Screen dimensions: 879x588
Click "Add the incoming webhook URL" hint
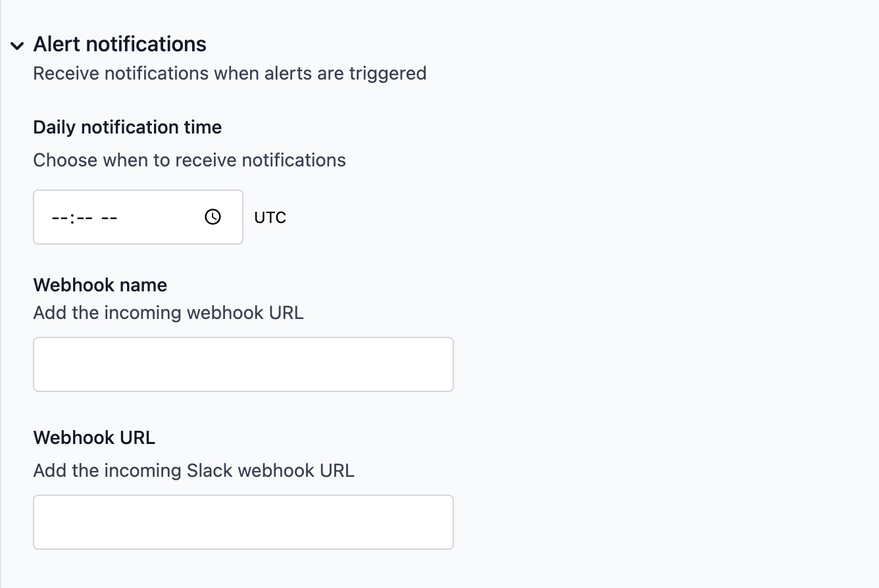[168, 312]
